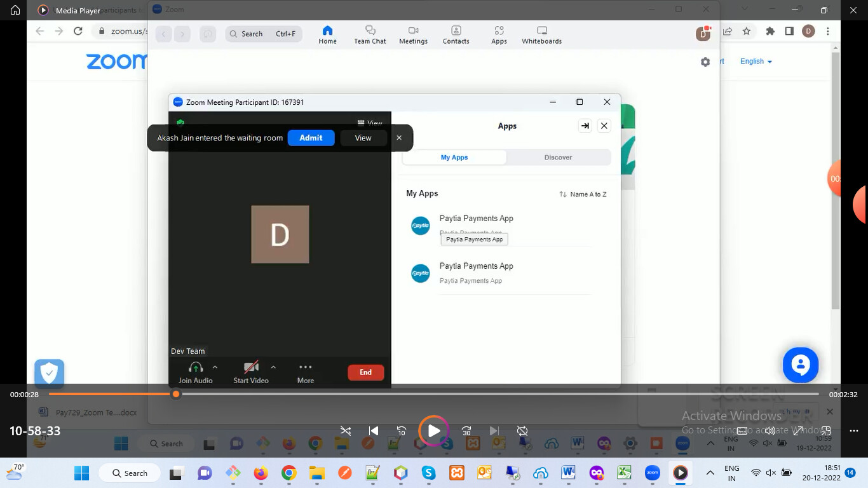Viewport: 868px width, 488px height.
Task: Open the Home tab in Zoom
Action: [x=328, y=34]
